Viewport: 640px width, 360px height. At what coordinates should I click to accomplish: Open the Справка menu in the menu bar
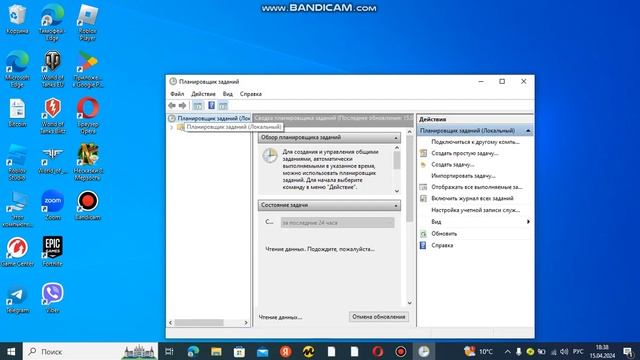point(251,94)
